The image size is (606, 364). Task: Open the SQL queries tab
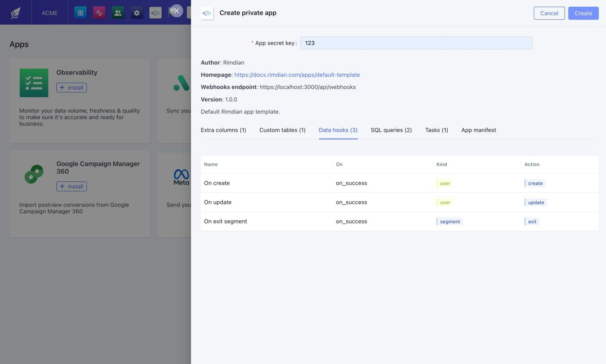391,130
